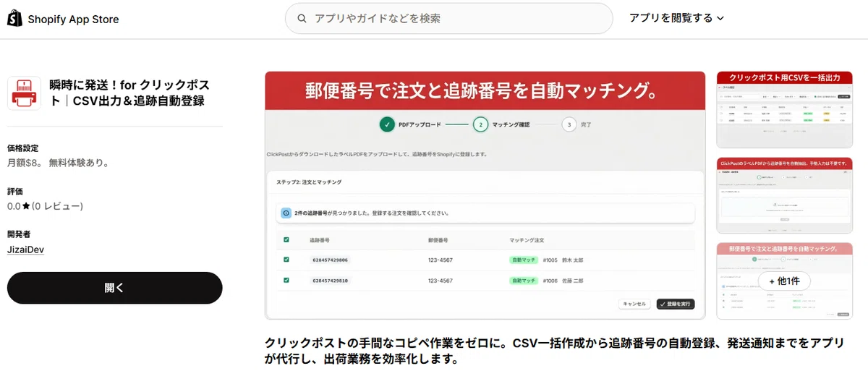Click the red printer app icon
This screenshot has height=371, width=868.
click(x=24, y=93)
